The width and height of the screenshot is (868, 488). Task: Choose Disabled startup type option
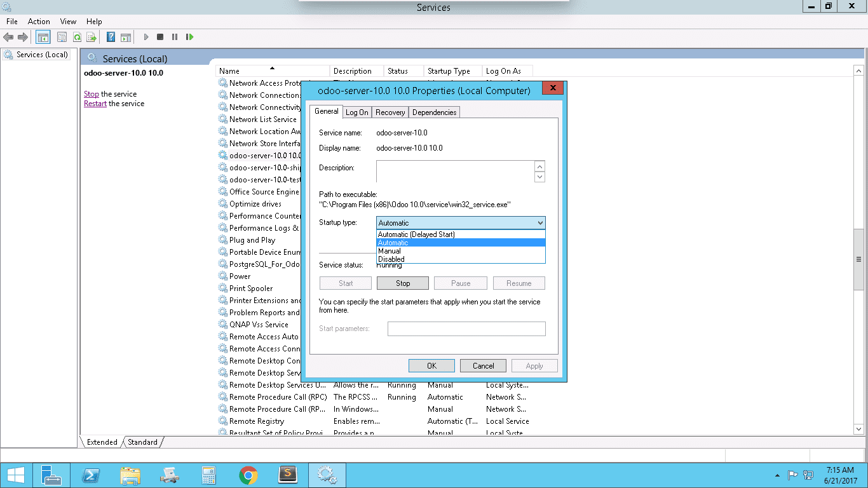coord(461,259)
